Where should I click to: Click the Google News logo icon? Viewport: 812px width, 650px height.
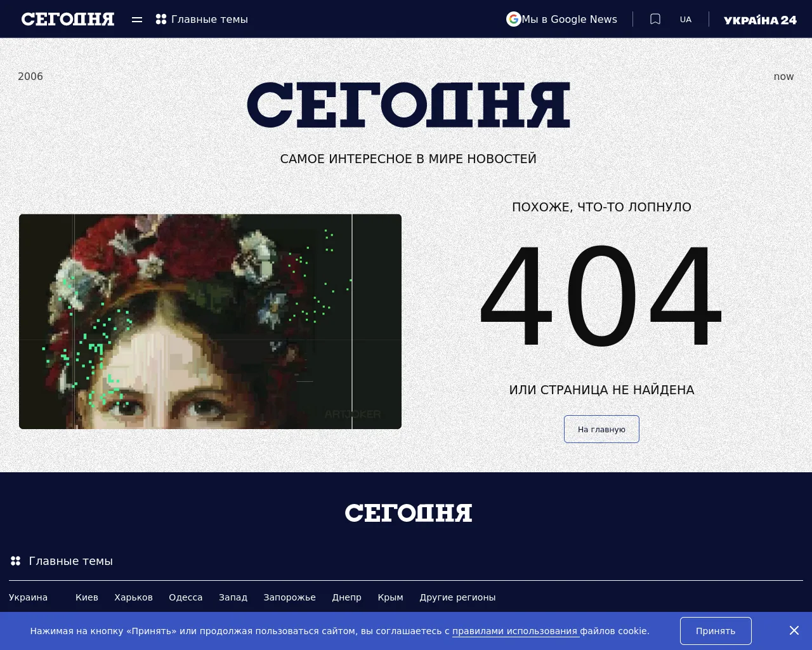pos(513,19)
